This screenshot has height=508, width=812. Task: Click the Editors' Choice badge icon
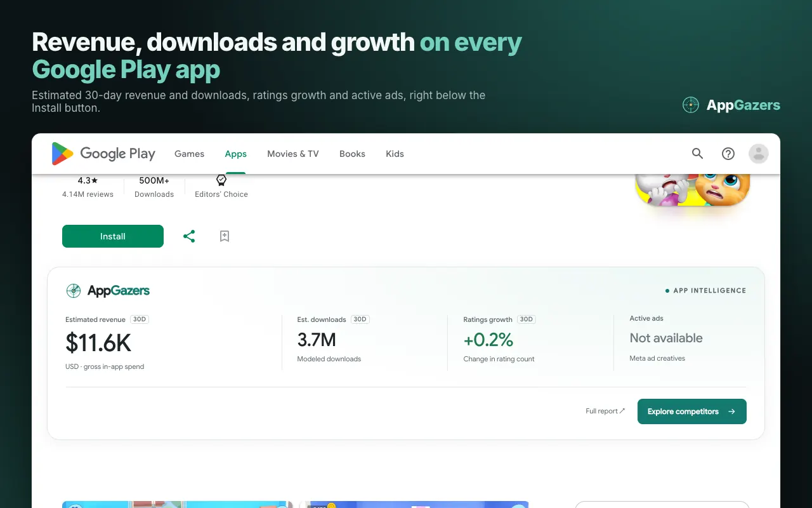(x=221, y=180)
